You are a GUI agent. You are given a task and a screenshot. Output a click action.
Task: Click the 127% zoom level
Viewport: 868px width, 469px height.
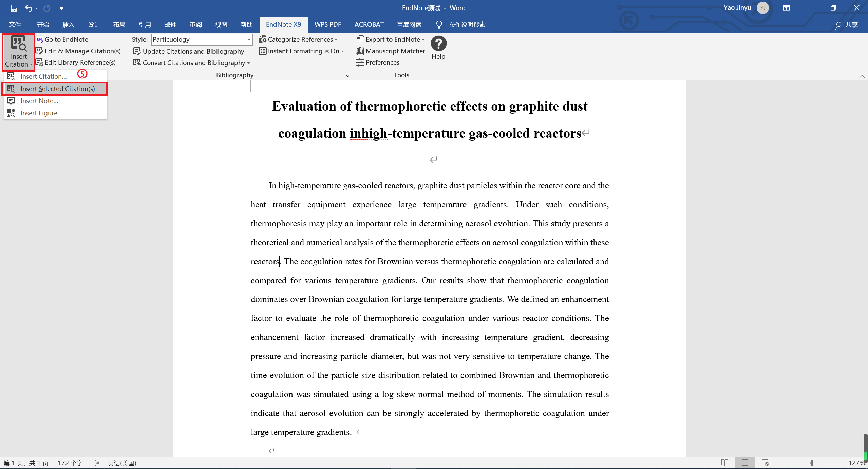(857, 463)
